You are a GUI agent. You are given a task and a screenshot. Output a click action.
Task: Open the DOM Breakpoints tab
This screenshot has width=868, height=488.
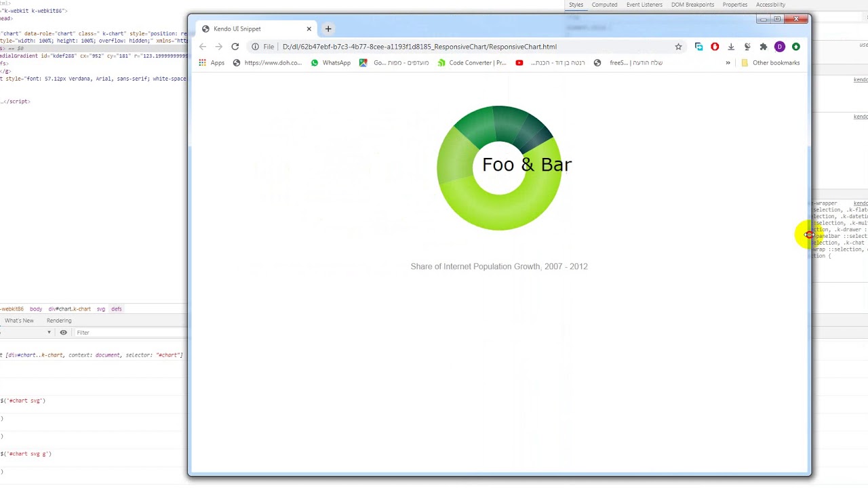692,5
